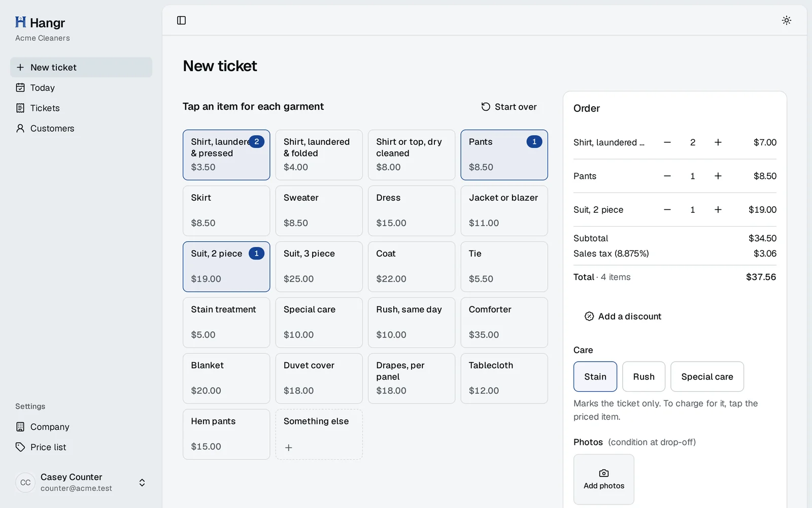Add Rush, same day charge
812x508 pixels.
pyautogui.click(x=412, y=323)
